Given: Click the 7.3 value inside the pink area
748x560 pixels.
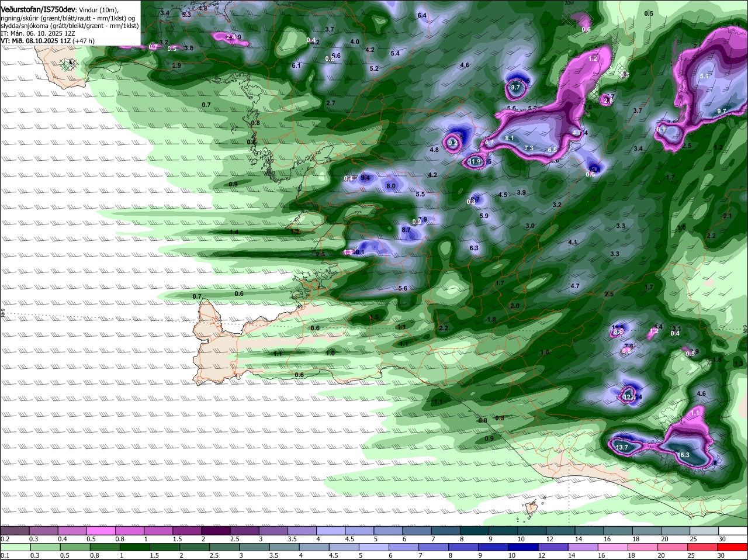Looking at the screenshot, I should click(x=529, y=148).
